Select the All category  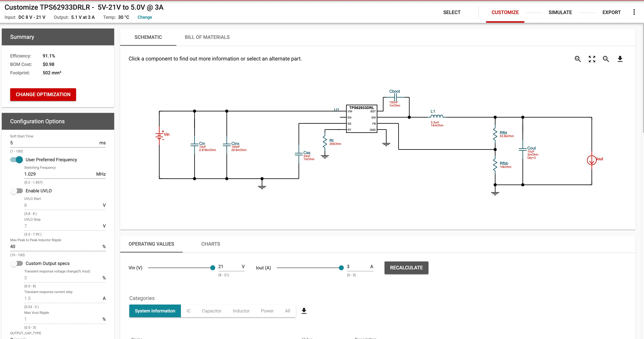[288, 311]
